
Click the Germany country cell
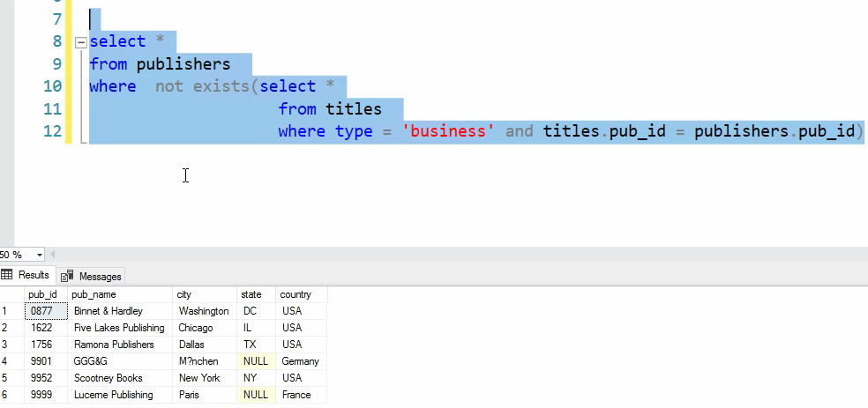point(301,361)
